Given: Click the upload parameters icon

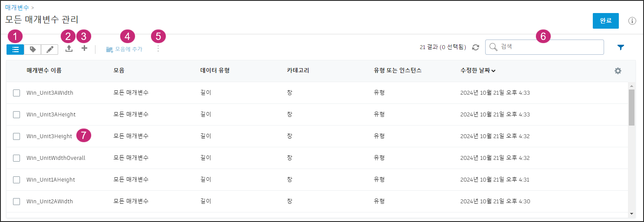Looking at the screenshot, I should point(69,49).
